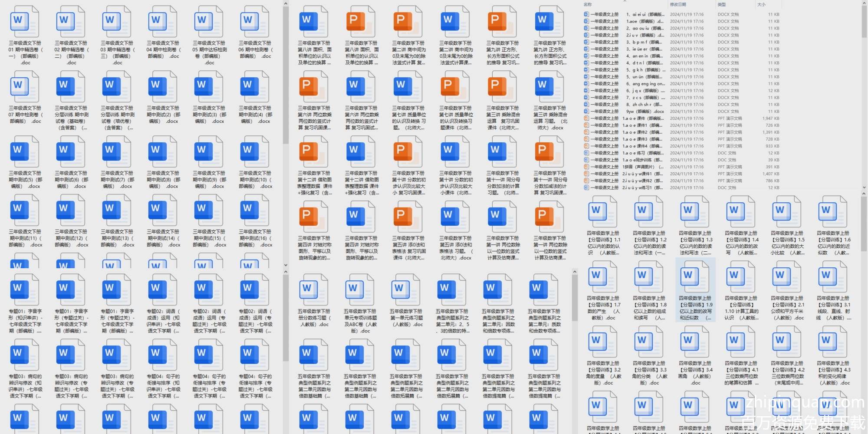Open 三年级语文下册 01 期中精选卷 Word file
The width and height of the screenshot is (868, 434).
25,22
